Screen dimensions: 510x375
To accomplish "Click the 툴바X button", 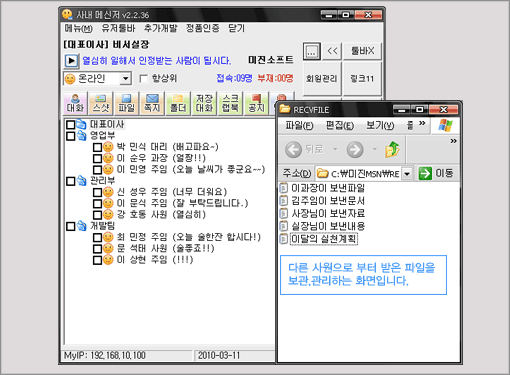I will pos(362,51).
